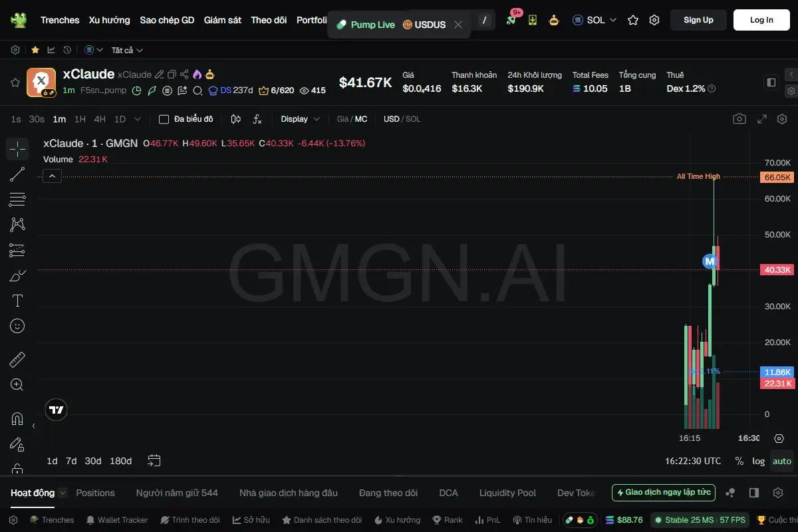Viewport: 798px width, 532px height.
Task: Open the emoji icons tool
Action: click(17, 326)
